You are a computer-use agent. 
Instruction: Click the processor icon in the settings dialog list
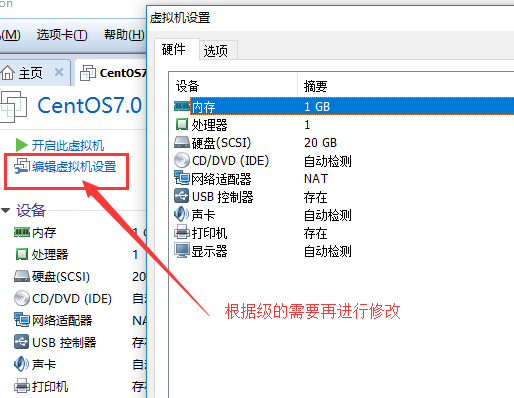pyautogui.click(x=182, y=124)
